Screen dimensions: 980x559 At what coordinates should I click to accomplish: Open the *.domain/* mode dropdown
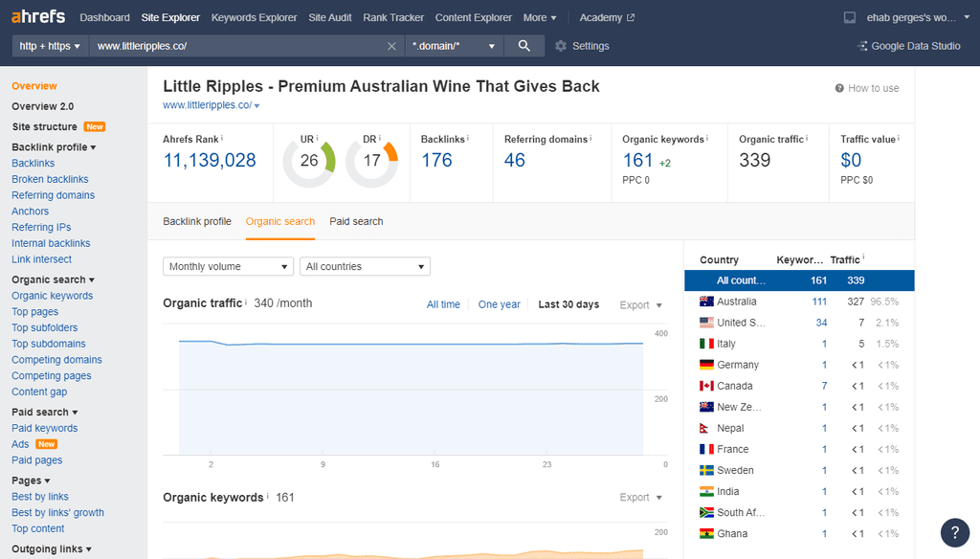coord(455,46)
